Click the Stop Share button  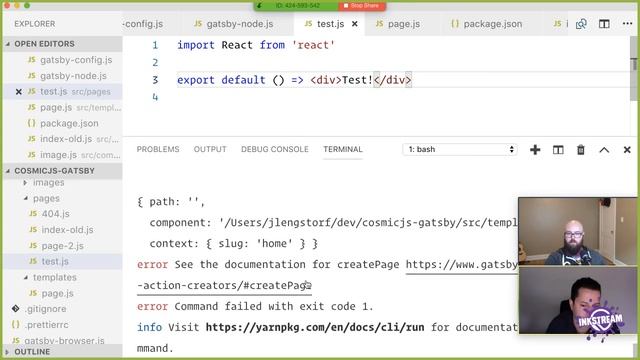tap(362, 6)
